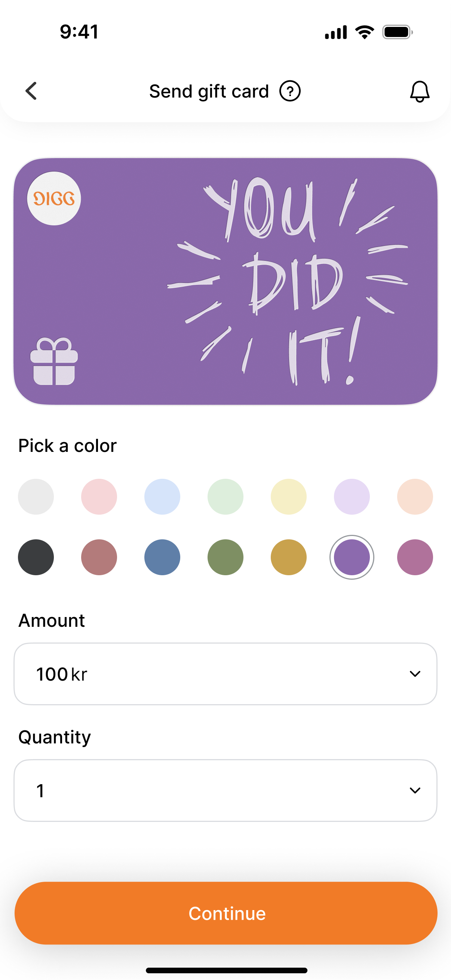Screen dimensions: 451x980
Task: Go back using the left chevron
Action: point(31,91)
